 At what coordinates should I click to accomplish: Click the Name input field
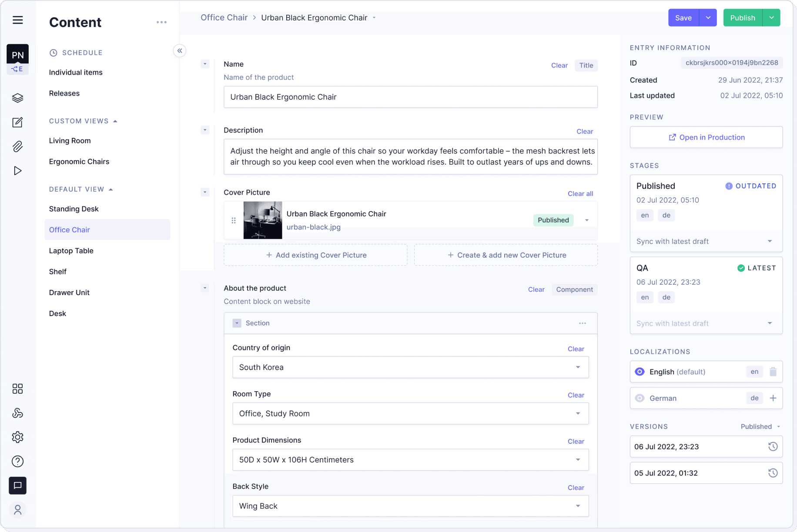(x=410, y=97)
